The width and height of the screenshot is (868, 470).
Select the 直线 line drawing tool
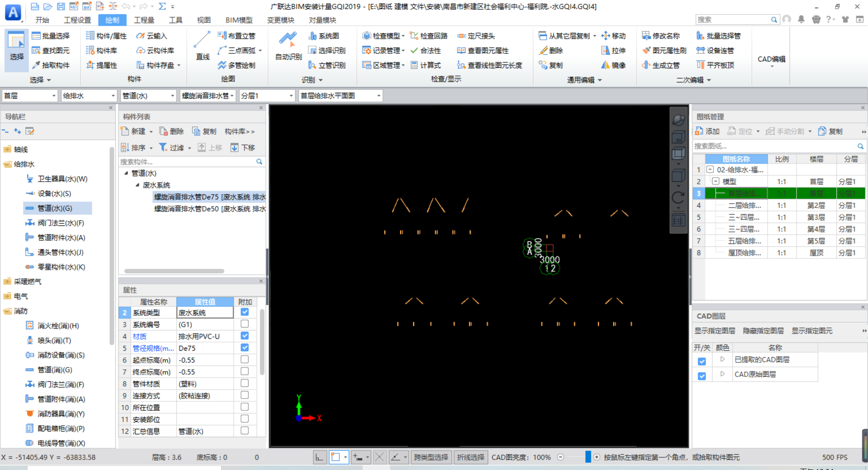[x=202, y=46]
